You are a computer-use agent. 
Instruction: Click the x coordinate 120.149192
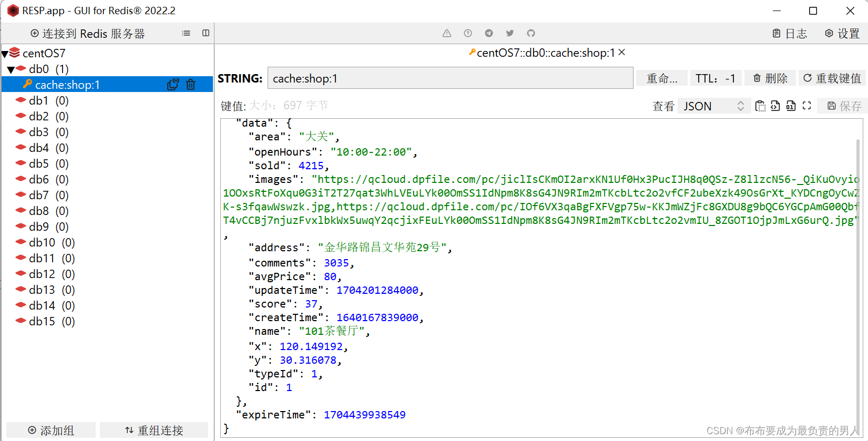coord(311,346)
